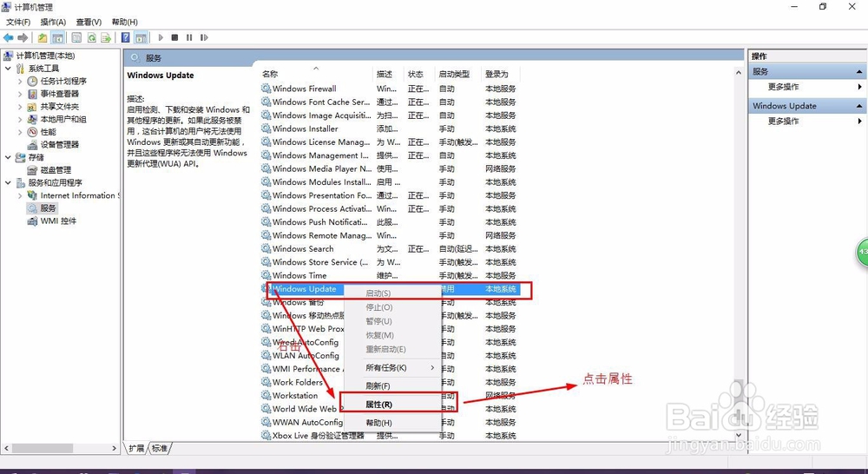This screenshot has width=868, height=474.
Task: Select the 磁盘管理 tree icon
Action: [33, 170]
